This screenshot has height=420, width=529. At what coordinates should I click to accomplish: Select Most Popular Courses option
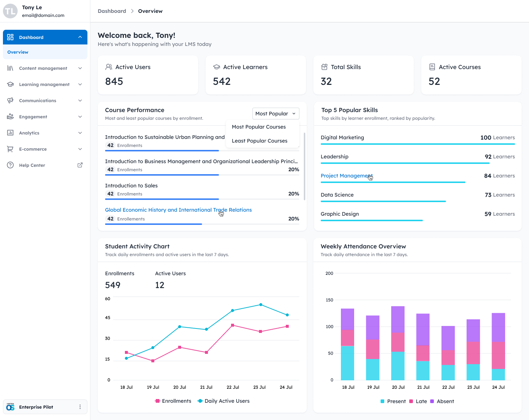pos(259,127)
